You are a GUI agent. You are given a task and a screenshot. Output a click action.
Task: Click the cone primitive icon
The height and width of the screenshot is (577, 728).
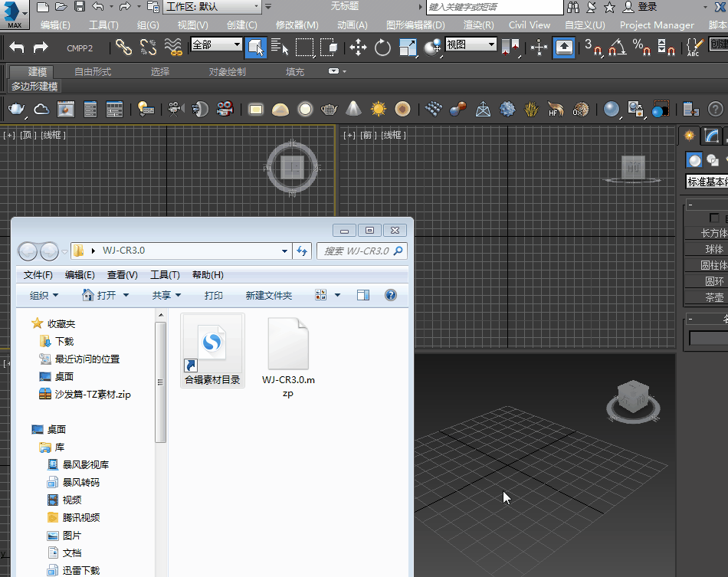[x=353, y=110]
